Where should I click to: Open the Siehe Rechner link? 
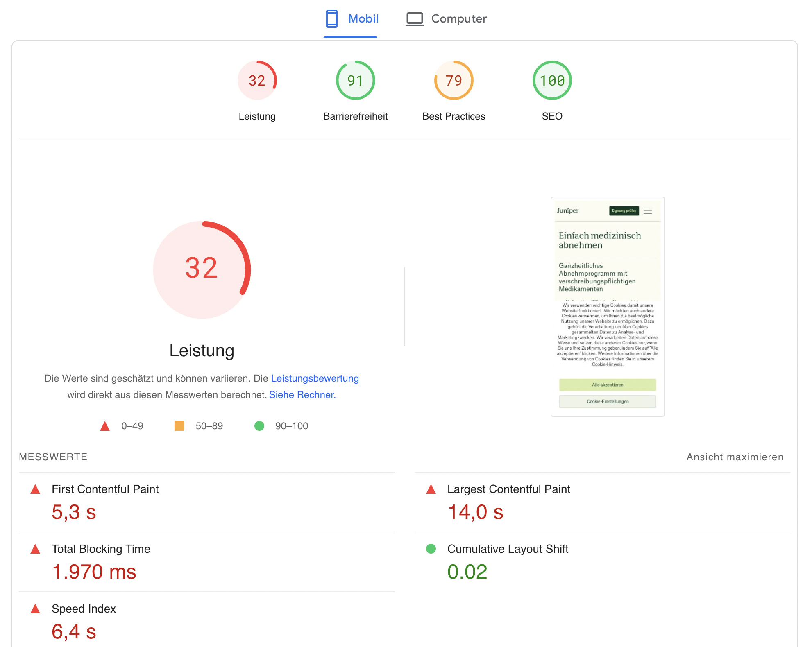point(302,395)
